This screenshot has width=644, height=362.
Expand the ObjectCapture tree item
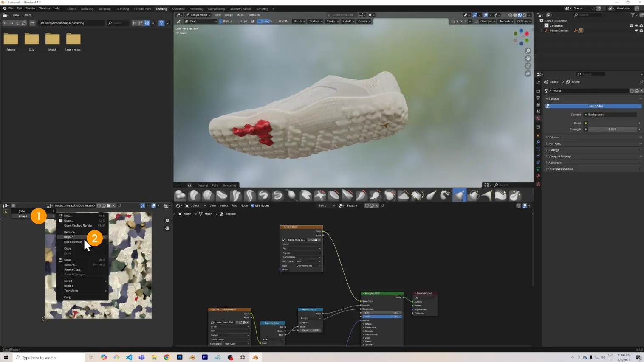(x=542, y=31)
